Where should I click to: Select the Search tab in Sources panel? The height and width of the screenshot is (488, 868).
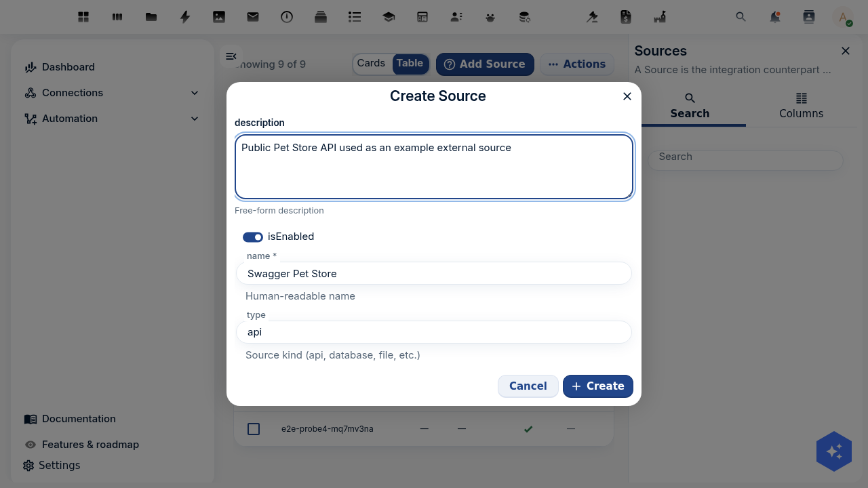(x=690, y=106)
